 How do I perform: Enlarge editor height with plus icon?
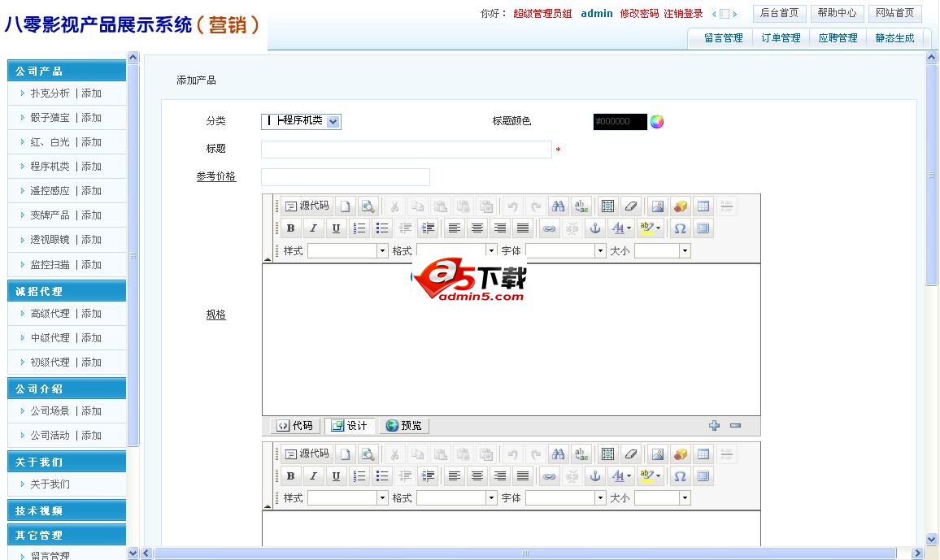tap(714, 426)
